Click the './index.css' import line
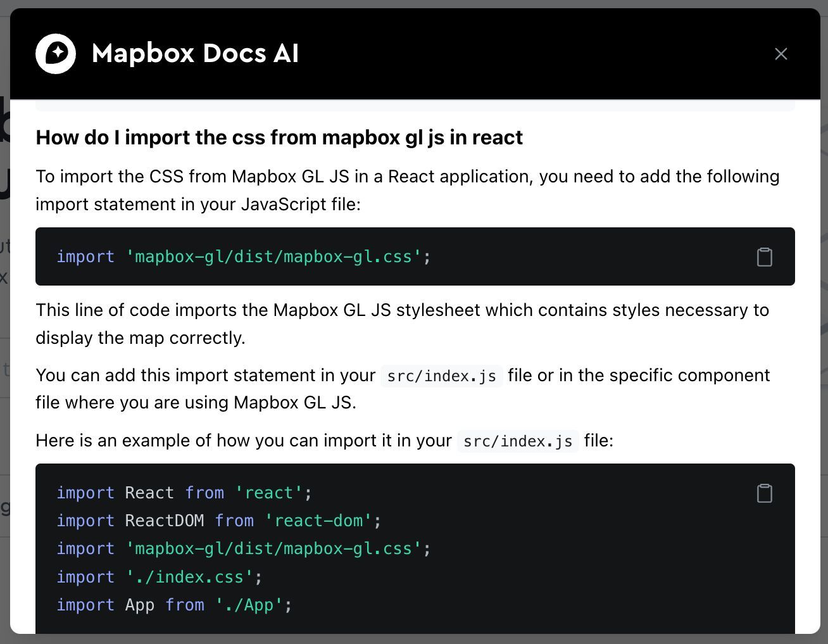 point(160,577)
